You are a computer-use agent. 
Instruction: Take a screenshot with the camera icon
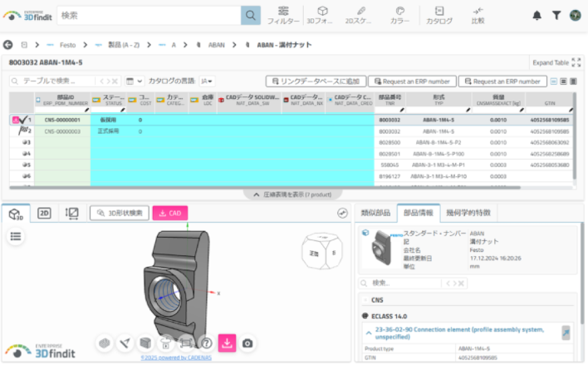pos(247,343)
